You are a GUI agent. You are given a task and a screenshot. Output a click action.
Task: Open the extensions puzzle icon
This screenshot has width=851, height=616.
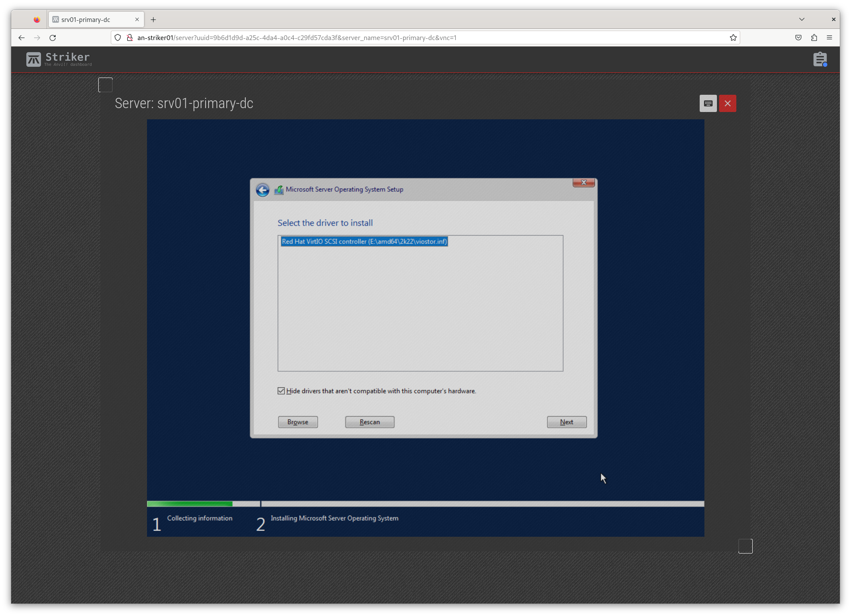814,38
